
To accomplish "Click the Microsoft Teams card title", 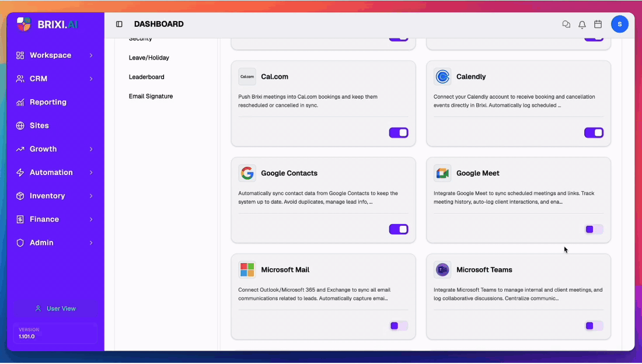I will click(x=484, y=270).
